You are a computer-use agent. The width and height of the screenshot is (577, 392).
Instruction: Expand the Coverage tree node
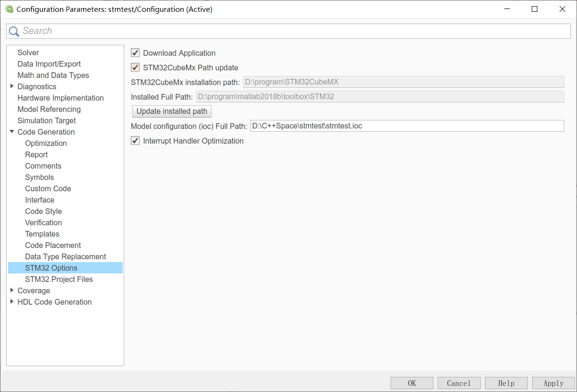[12, 290]
